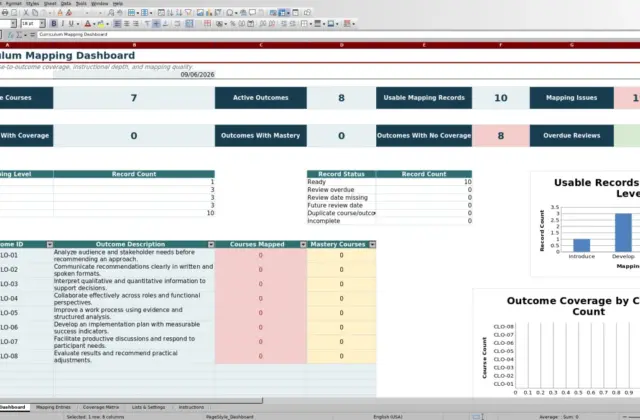Click the Sort Descending icon
The width and height of the screenshot is (640, 420).
[179, 13]
